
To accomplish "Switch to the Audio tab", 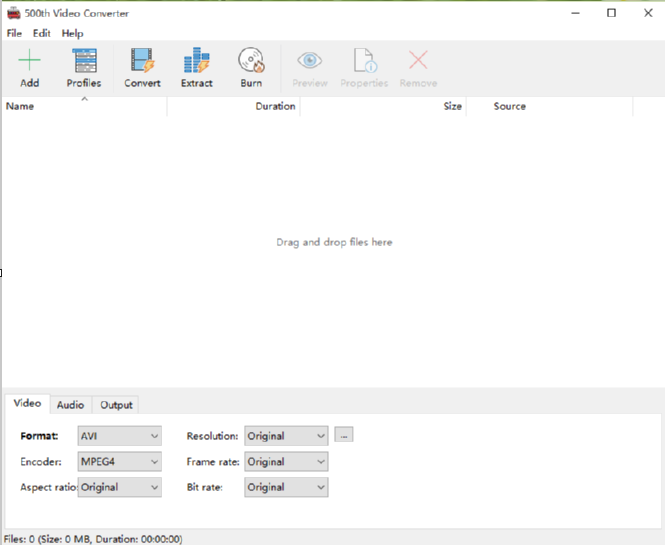I will point(70,405).
